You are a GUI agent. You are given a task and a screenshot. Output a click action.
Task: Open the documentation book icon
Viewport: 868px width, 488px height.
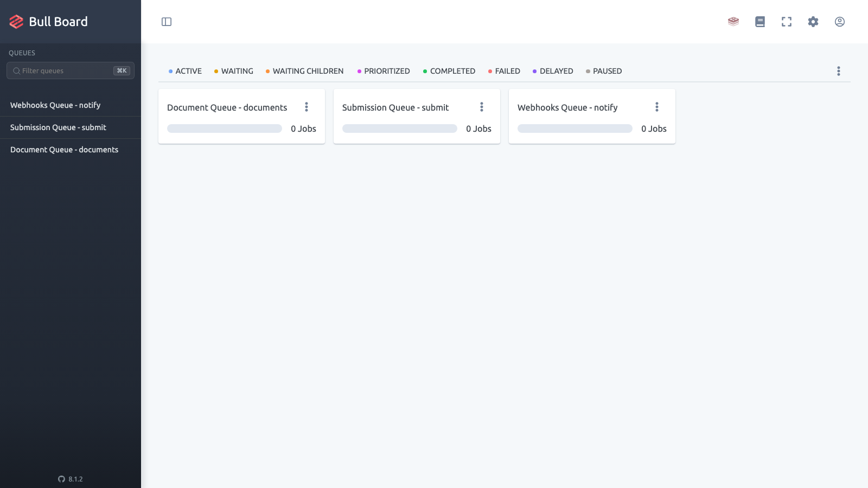click(760, 22)
